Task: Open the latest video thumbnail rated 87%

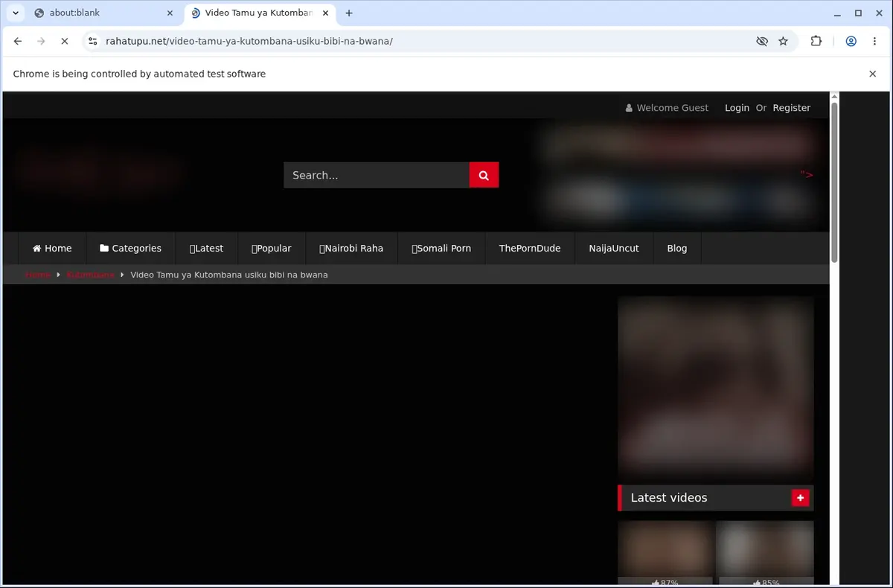Action: click(665, 552)
